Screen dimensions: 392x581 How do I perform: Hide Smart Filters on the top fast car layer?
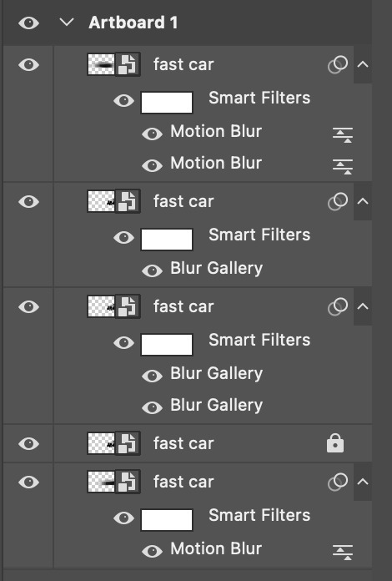[124, 100]
